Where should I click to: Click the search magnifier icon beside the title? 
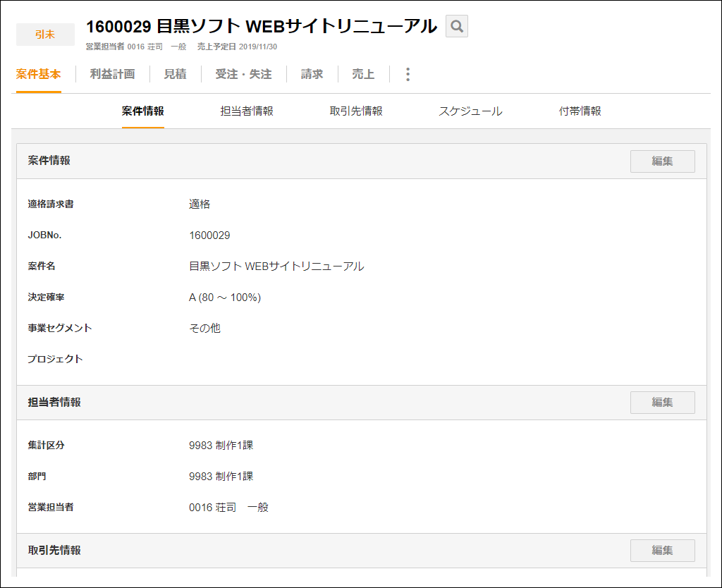(456, 26)
